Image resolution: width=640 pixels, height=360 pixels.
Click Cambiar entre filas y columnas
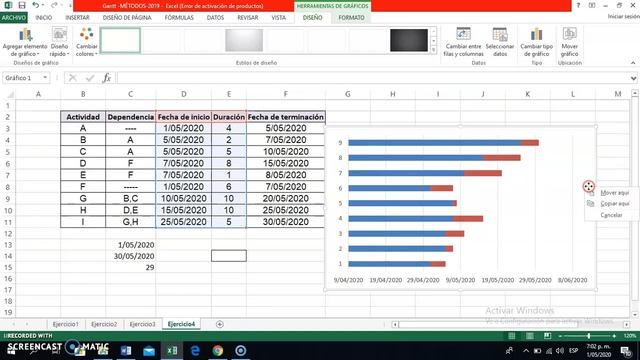tap(463, 42)
